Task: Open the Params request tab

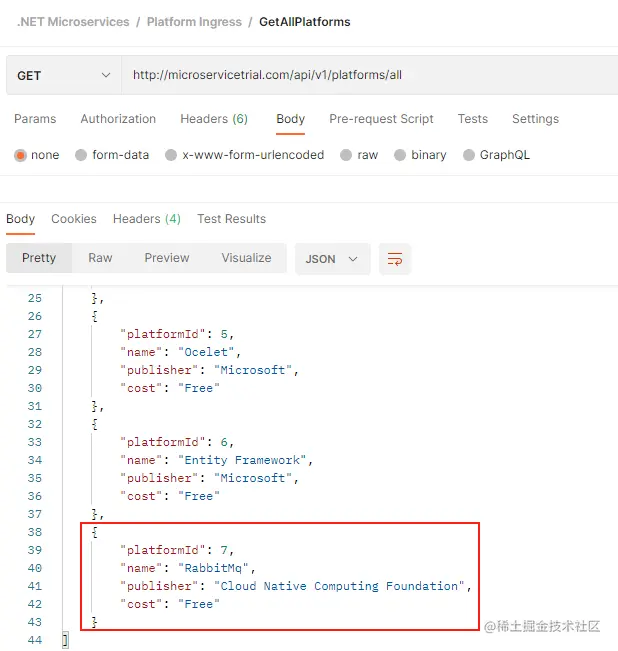Action: tap(35, 119)
